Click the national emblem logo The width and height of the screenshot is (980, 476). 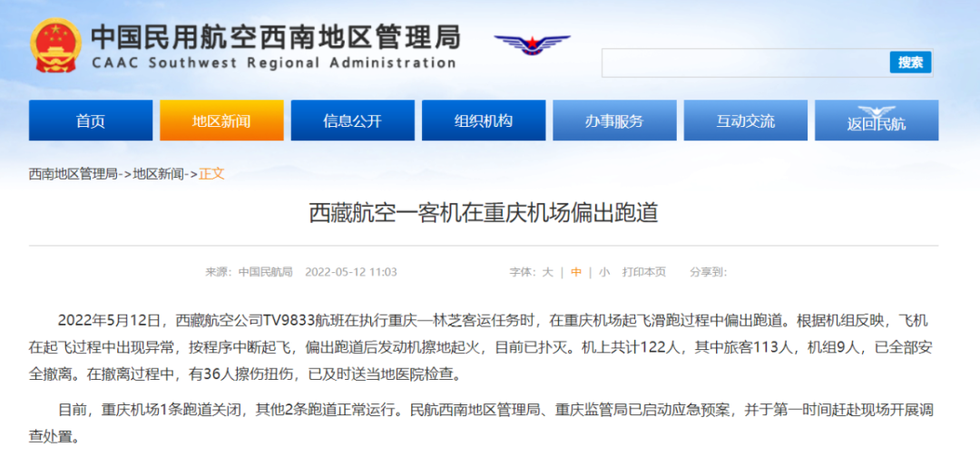coord(55,45)
